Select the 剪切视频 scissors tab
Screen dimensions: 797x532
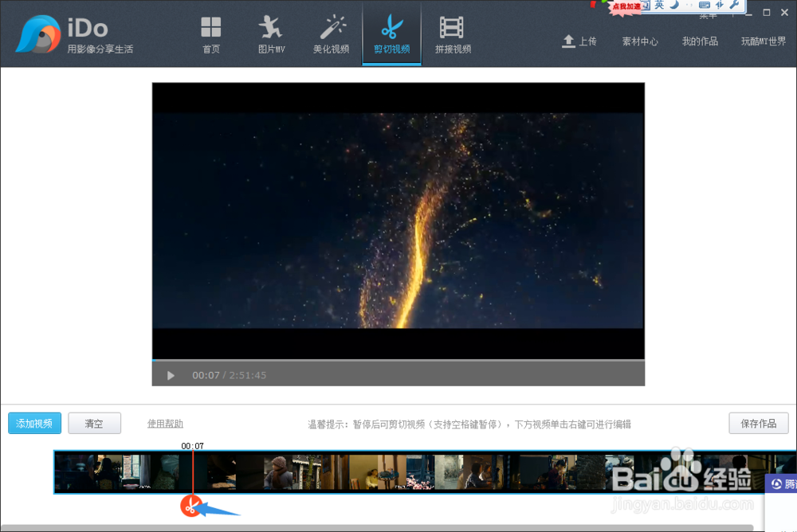pos(391,34)
